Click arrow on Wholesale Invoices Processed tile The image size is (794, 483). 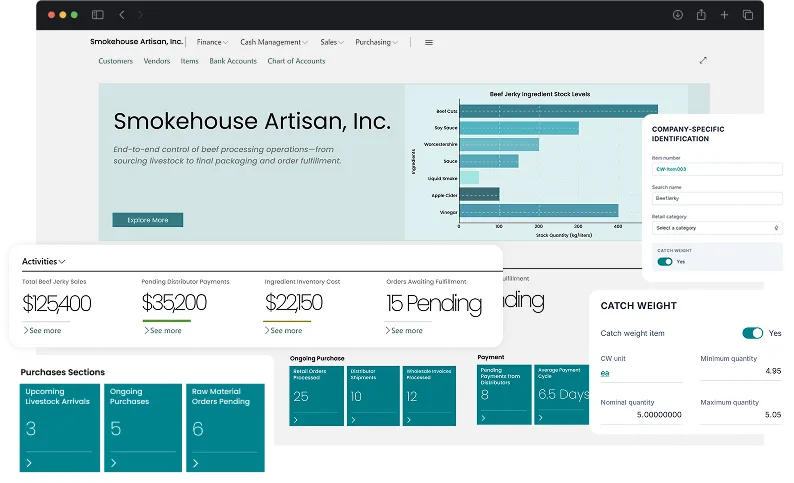tap(409, 420)
